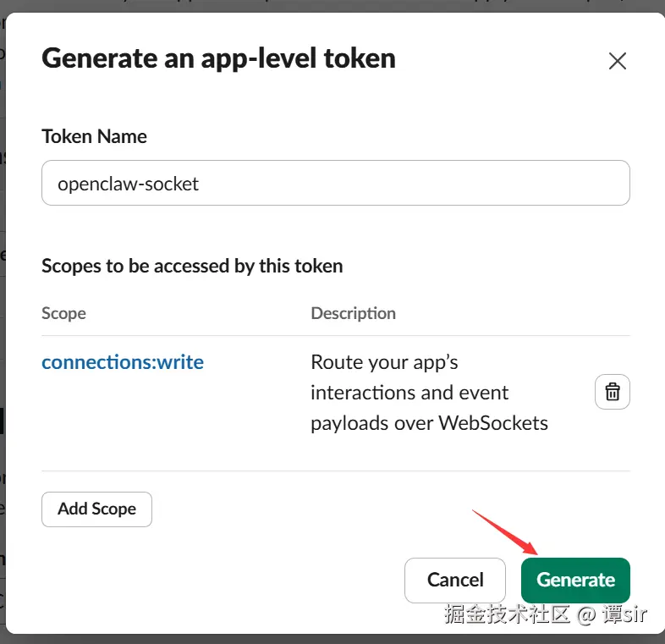The height and width of the screenshot is (644, 665).
Task: Click the 掘金技术社区 watermark text
Action: [508, 614]
